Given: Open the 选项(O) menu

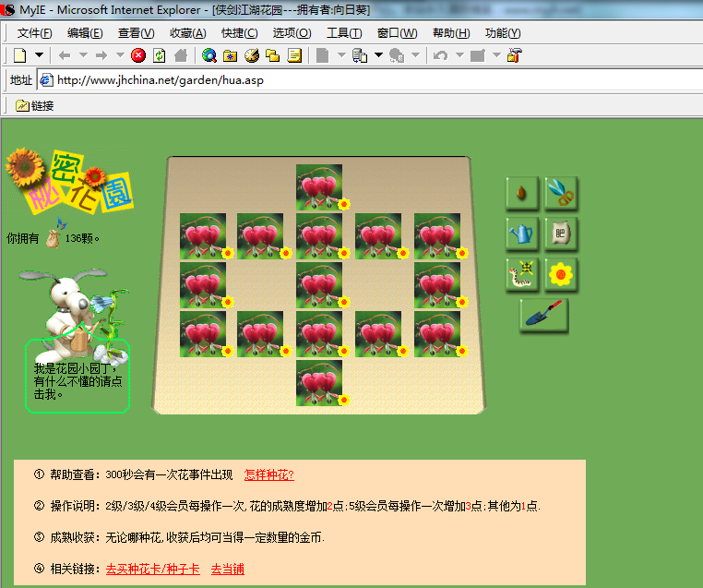Looking at the screenshot, I should pos(292,33).
